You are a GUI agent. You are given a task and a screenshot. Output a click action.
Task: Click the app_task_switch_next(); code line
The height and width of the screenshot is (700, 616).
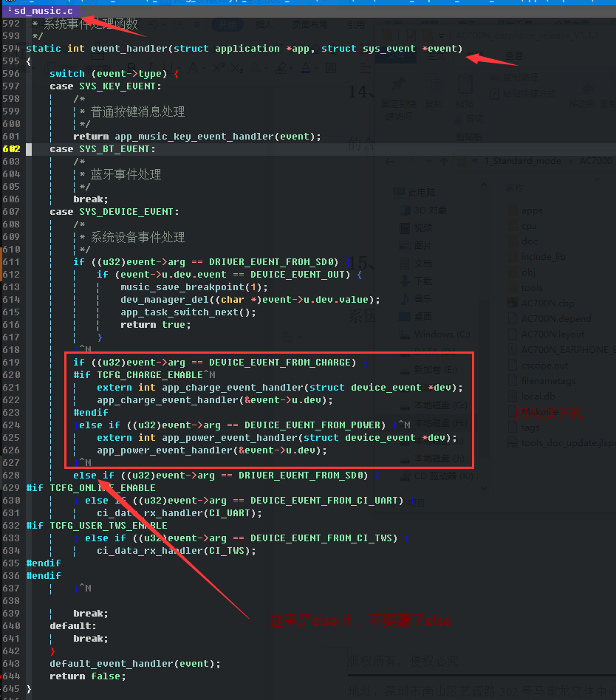point(188,312)
